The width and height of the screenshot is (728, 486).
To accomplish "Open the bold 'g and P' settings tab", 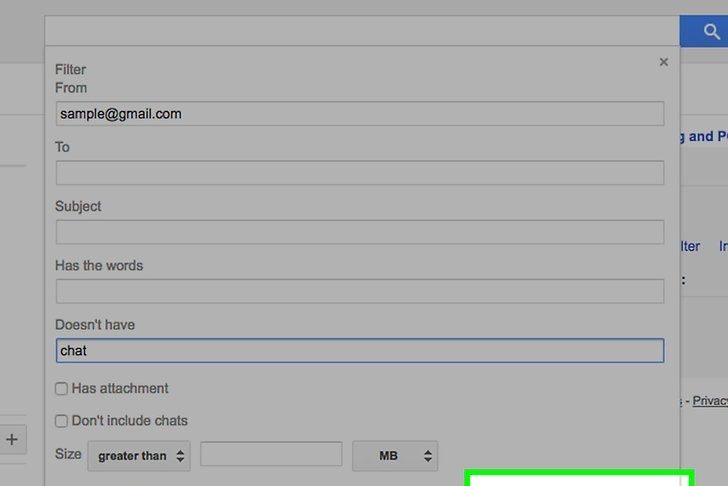I will click(704, 137).
